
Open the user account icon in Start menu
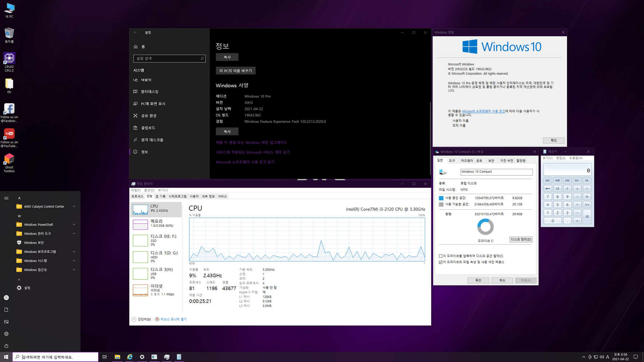pos(6,298)
